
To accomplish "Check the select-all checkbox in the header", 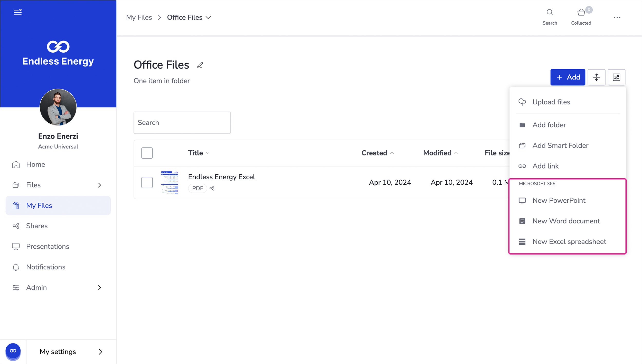I will pos(147,153).
